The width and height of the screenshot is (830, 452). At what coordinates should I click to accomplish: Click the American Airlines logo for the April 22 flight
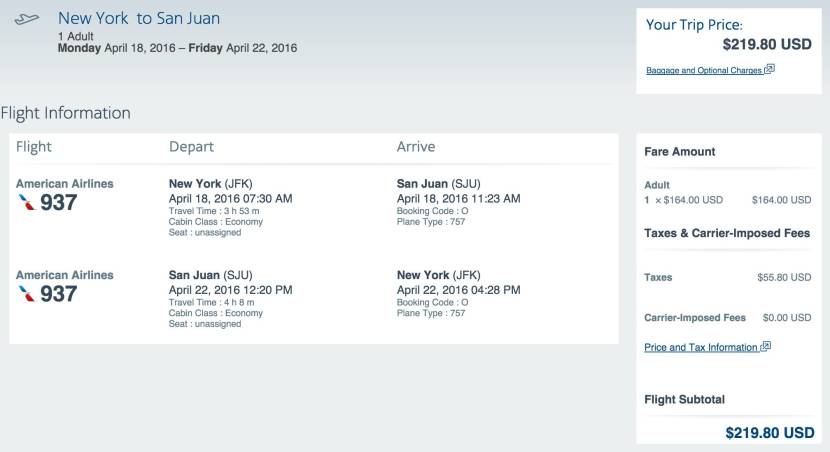26,294
